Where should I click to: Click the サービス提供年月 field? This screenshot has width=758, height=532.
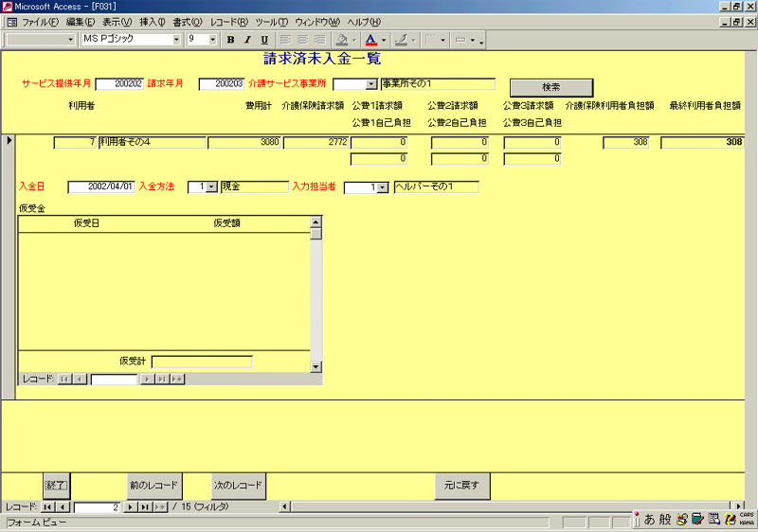point(119,84)
